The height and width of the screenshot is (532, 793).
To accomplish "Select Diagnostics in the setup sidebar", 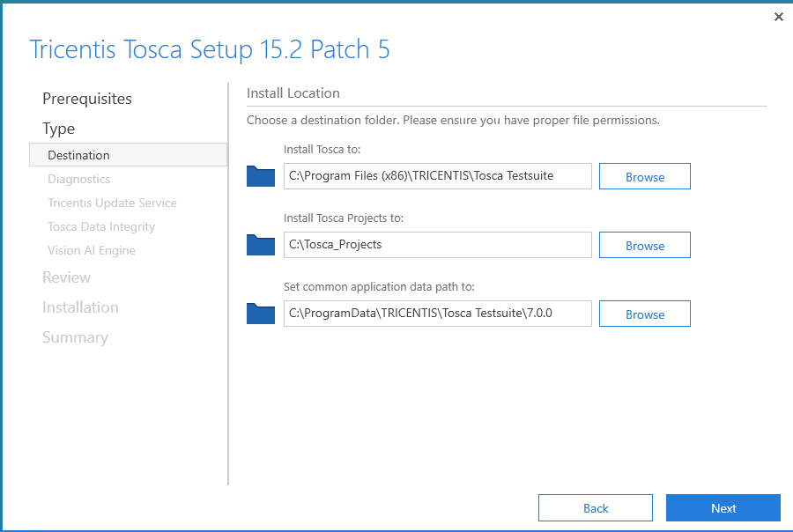I will [x=79, y=179].
